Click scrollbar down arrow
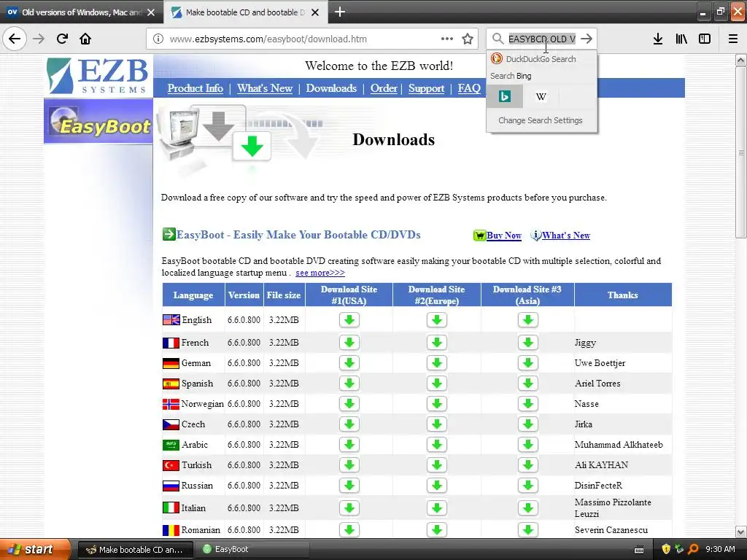Screen dimensions: 747x560 [740, 532]
